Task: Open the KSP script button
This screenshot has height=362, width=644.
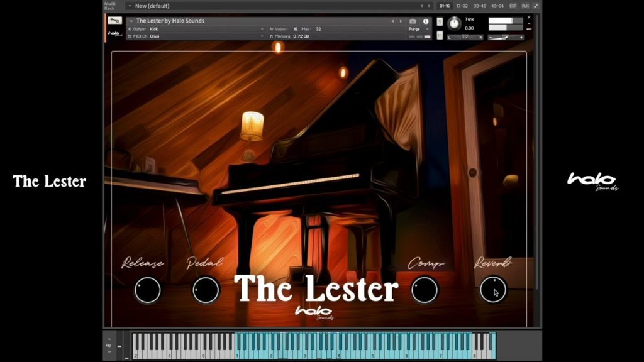Action: [x=513, y=6]
